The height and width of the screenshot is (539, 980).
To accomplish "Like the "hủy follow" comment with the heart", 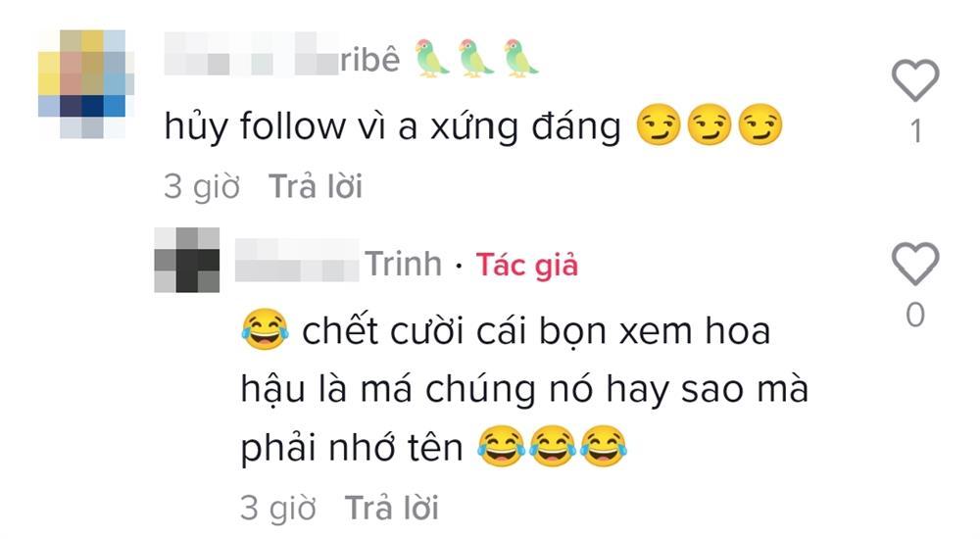I will pyautogui.click(x=915, y=80).
